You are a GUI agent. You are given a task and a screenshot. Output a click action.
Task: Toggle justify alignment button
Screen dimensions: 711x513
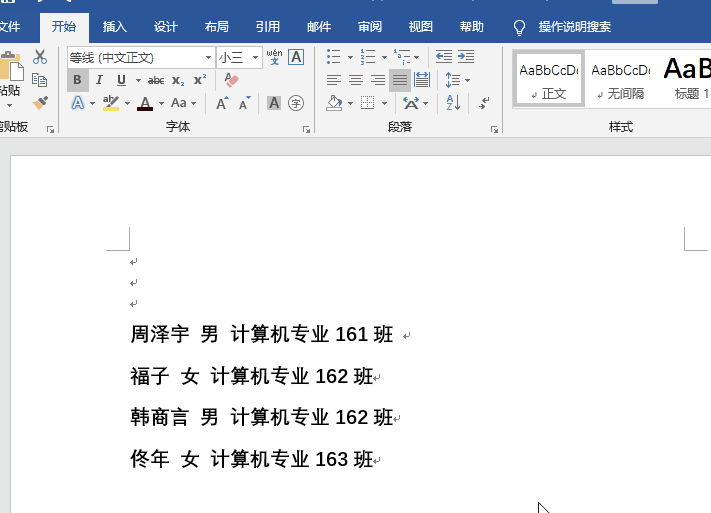(x=400, y=80)
